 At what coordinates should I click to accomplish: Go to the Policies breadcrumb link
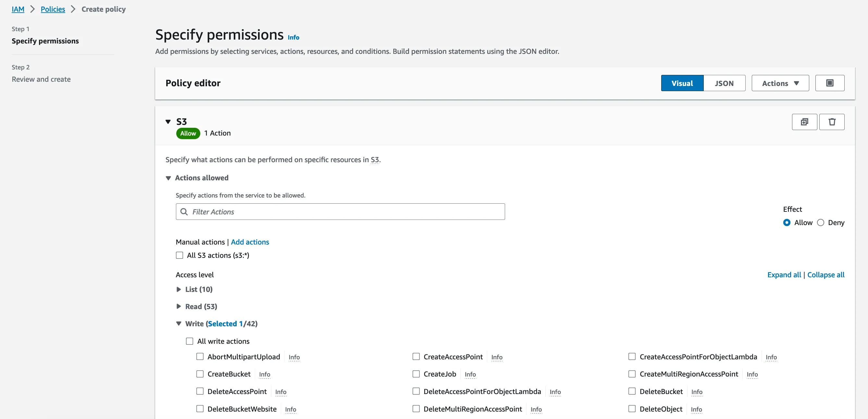point(53,9)
